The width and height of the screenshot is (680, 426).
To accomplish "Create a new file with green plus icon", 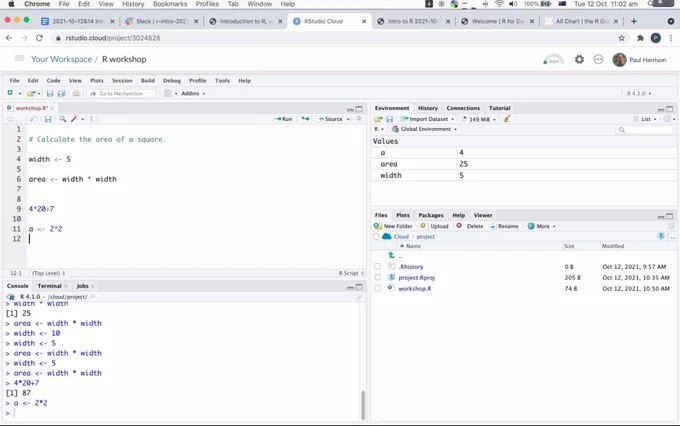I will pyautogui.click(x=10, y=93).
